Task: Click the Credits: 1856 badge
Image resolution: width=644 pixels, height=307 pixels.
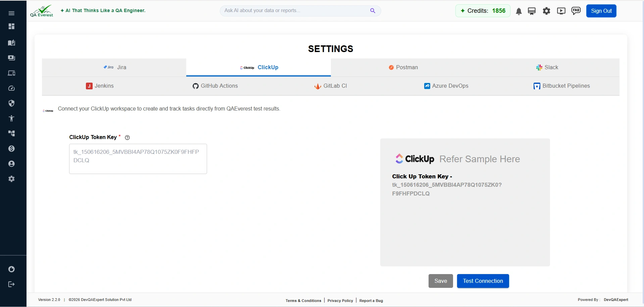Action: (x=483, y=11)
